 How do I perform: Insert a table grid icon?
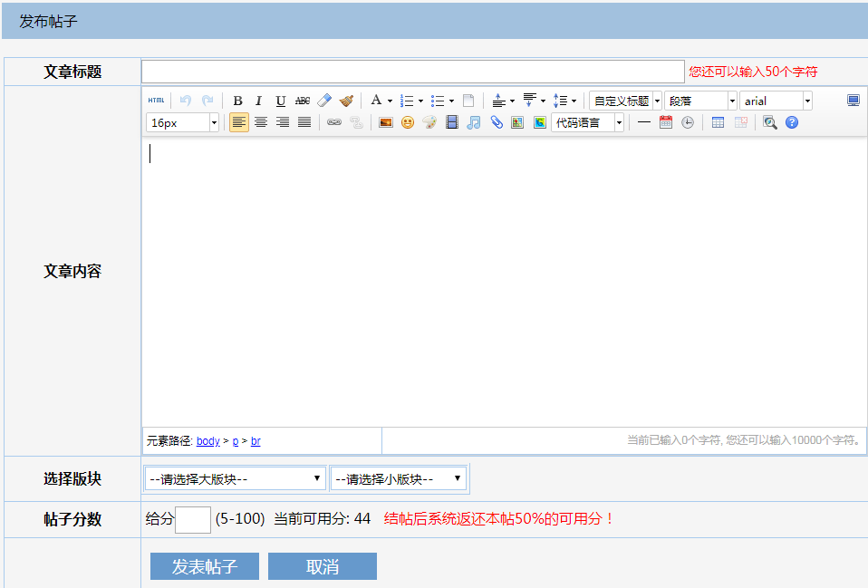pos(718,122)
